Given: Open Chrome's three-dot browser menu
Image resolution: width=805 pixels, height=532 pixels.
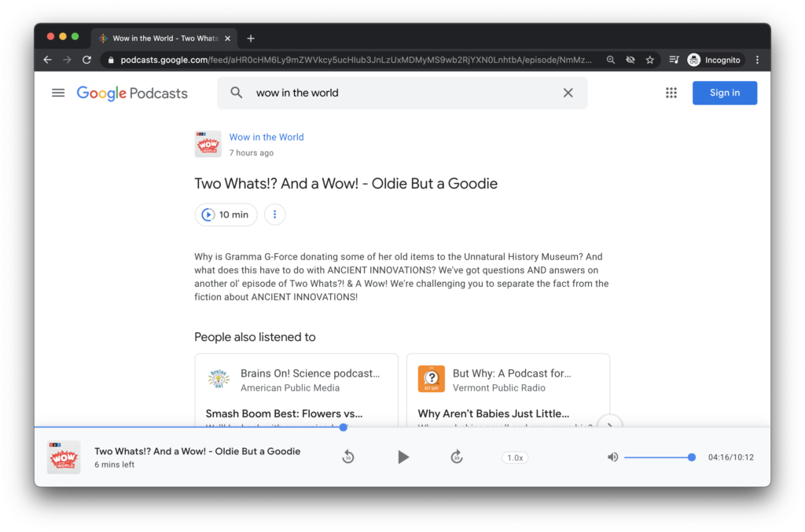Looking at the screenshot, I should (757, 59).
